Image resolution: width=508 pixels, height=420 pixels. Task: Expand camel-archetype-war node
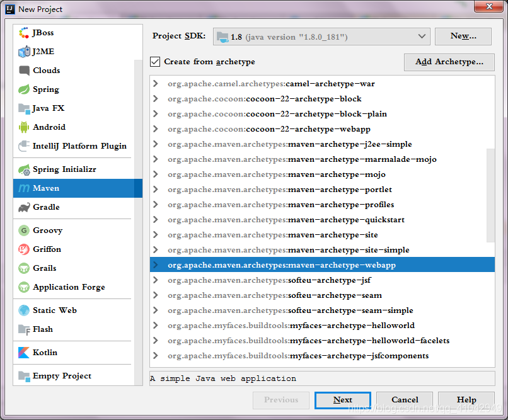tap(156, 84)
